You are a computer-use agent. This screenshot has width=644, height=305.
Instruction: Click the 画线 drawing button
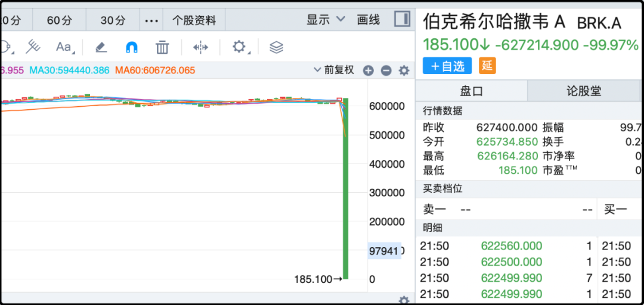tap(368, 20)
